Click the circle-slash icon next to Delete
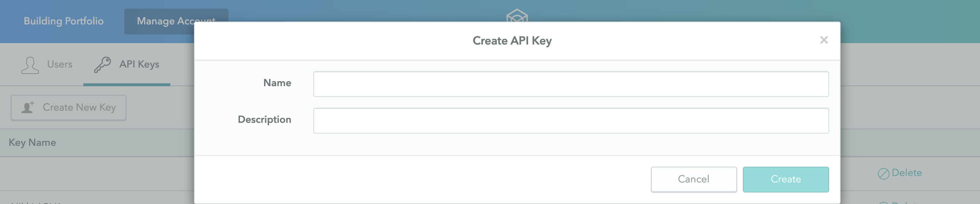 click(x=883, y=173)
